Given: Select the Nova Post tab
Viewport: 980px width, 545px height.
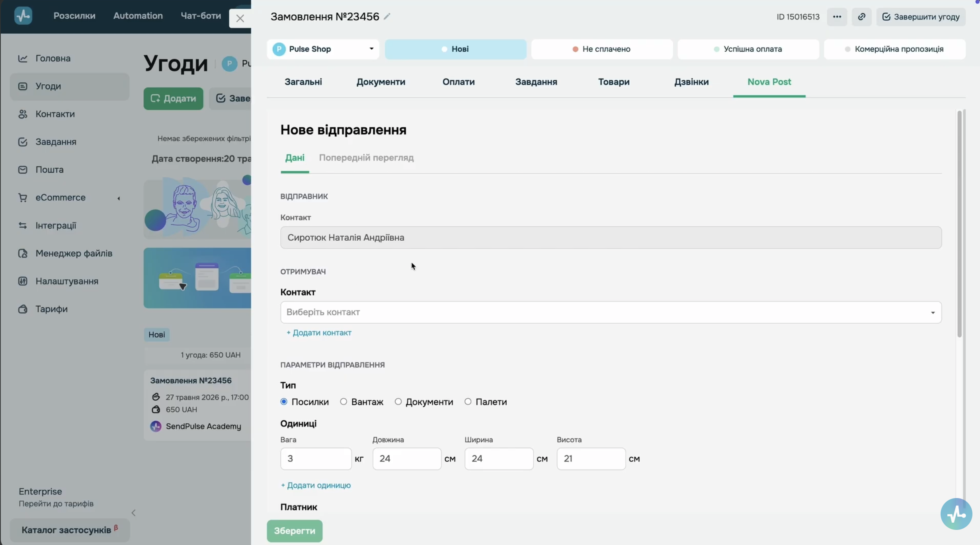Looking at the screenshot, I should (769, 82).
